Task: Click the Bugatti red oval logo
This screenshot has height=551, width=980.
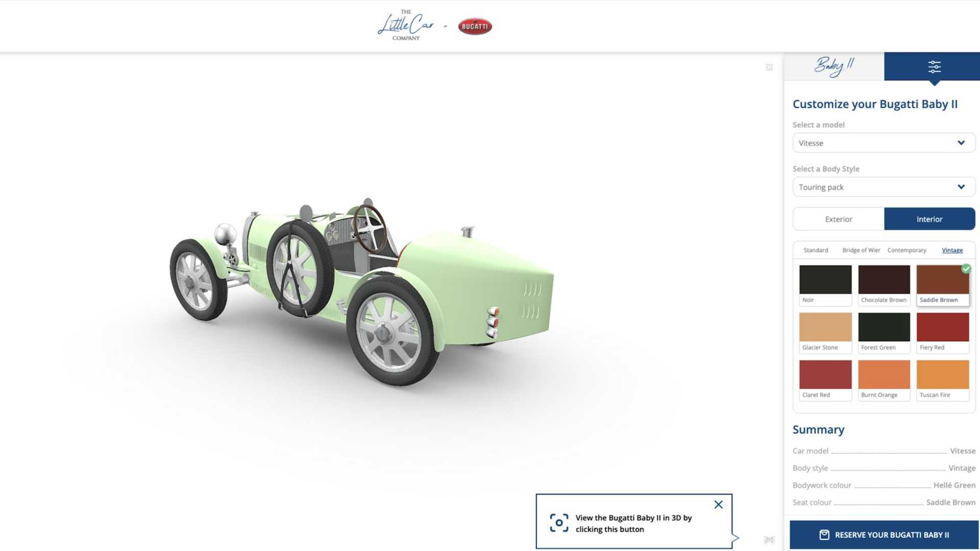Action: (x=475, y=27)
